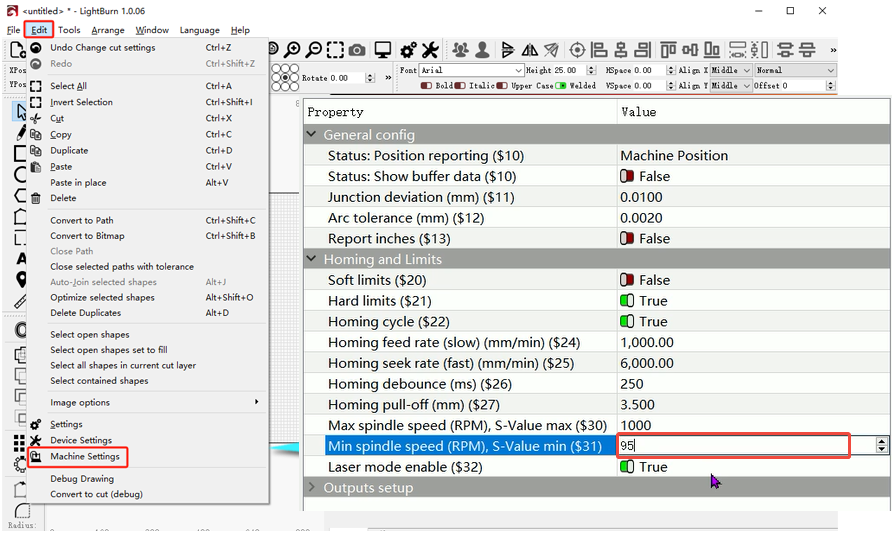Click the align top edges icon
This screenshot has width=892, height=538.
[668, 50]
